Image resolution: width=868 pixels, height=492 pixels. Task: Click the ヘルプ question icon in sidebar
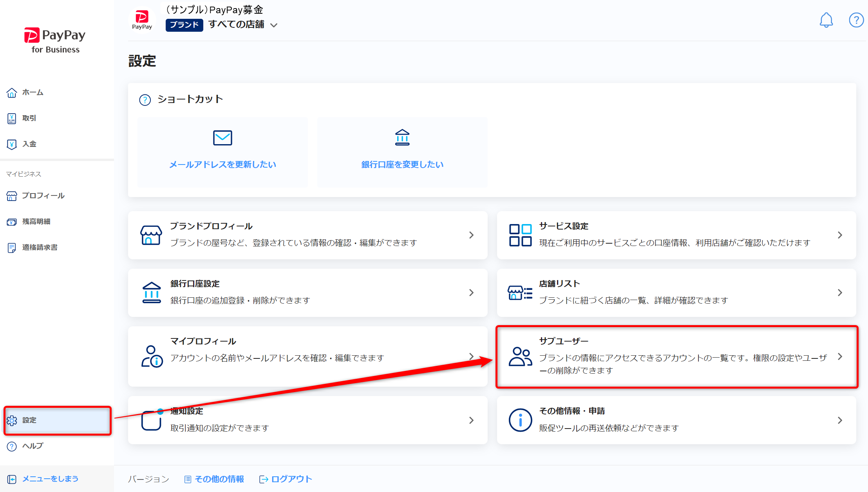click(12, 446)
